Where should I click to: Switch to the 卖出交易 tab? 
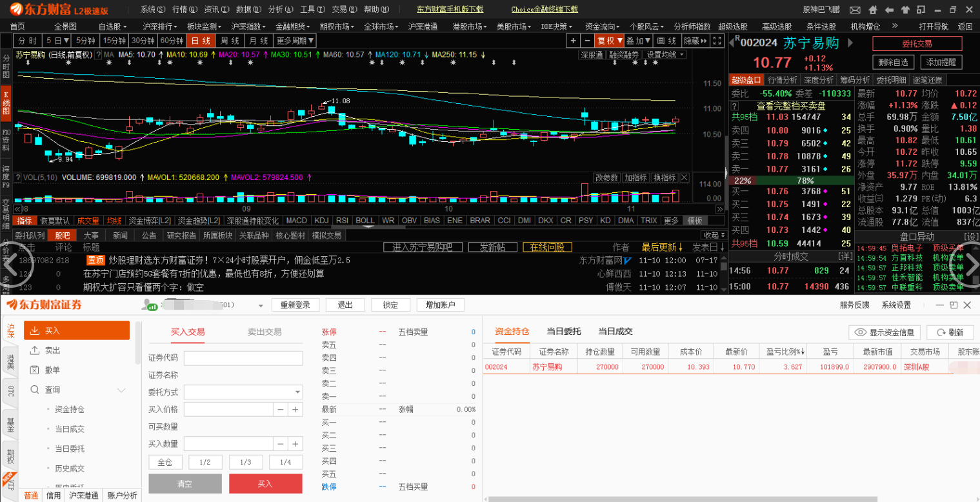(x=265, y=332)
